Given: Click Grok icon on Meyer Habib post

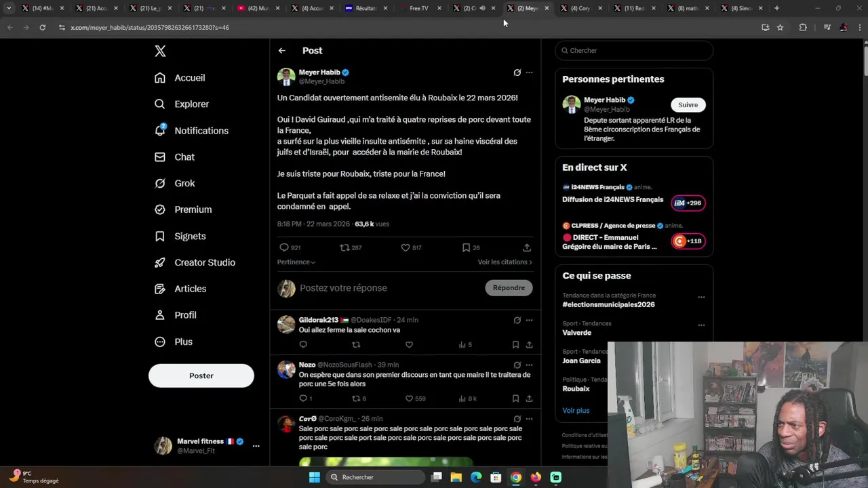Looking at the screenshot, I should pyautogui.click(x=517, y=73).
